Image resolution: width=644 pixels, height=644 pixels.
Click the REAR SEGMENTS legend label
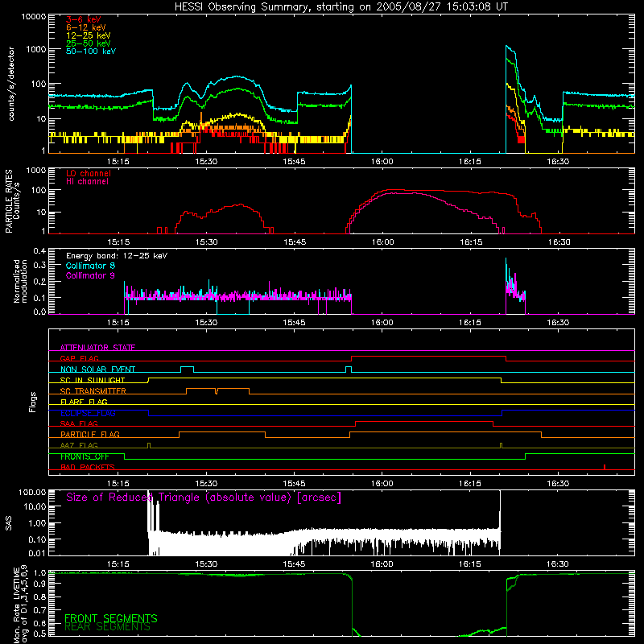107,627
